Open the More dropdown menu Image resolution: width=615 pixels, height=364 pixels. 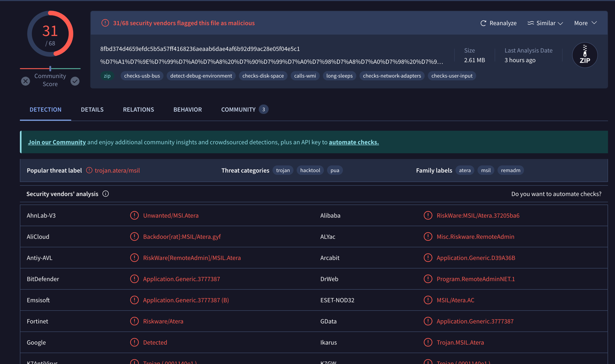tap(585, 23)
